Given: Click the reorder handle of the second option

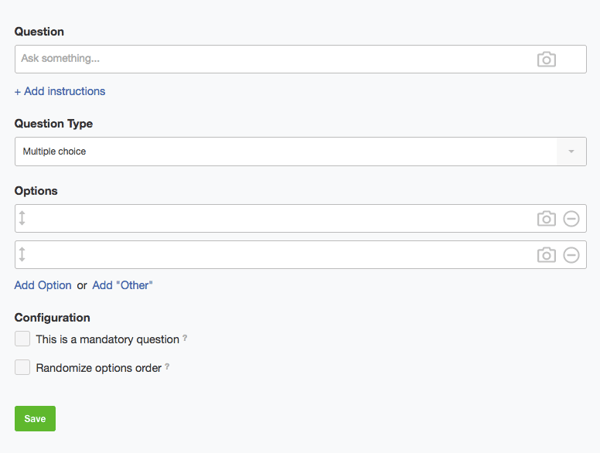Looking at the screenshot, I should point(22,255).
